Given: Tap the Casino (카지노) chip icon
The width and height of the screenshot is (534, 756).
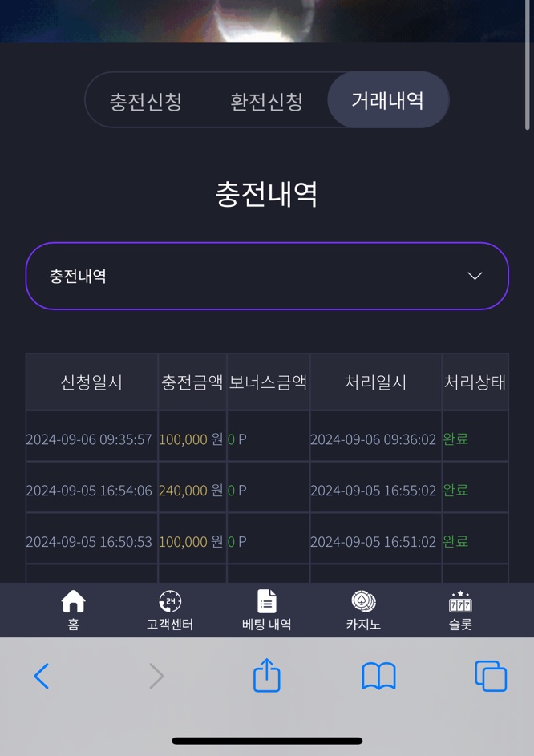Looking at the screenshot, I should coord(364,601).
